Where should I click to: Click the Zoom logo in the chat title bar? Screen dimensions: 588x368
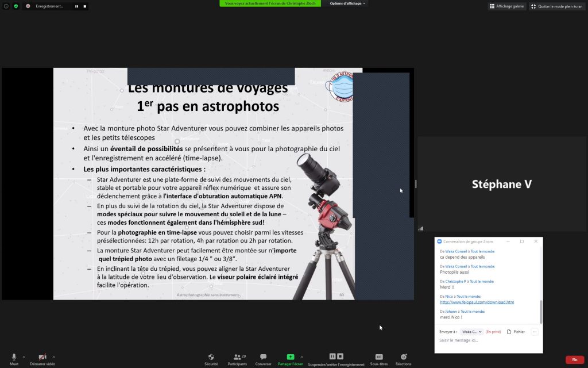(x=439, y=241)
